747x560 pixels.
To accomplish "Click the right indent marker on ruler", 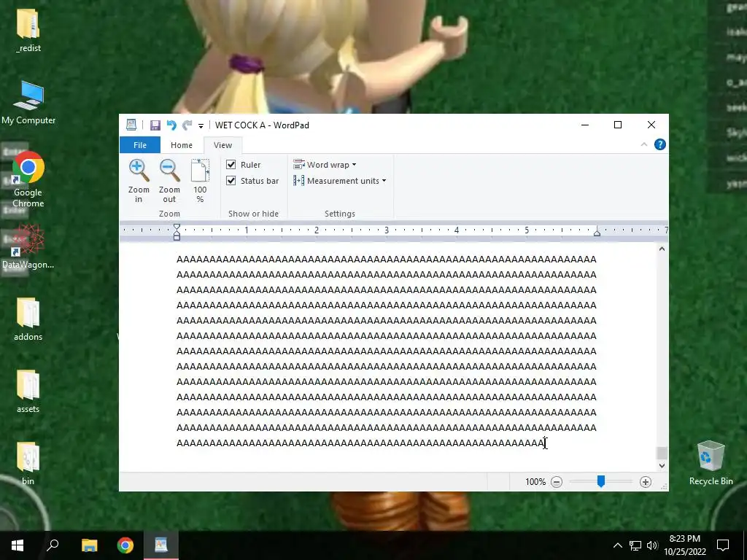I will (597, 233).
